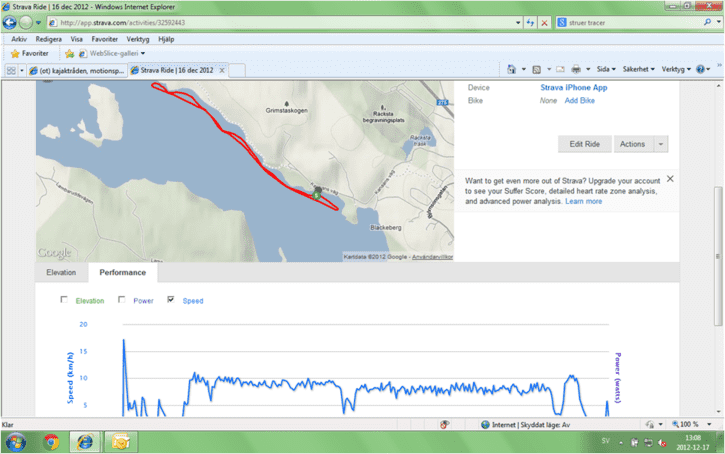Open the Favoriter menu
The image size is (725, 454).
[x=104, y=39]
